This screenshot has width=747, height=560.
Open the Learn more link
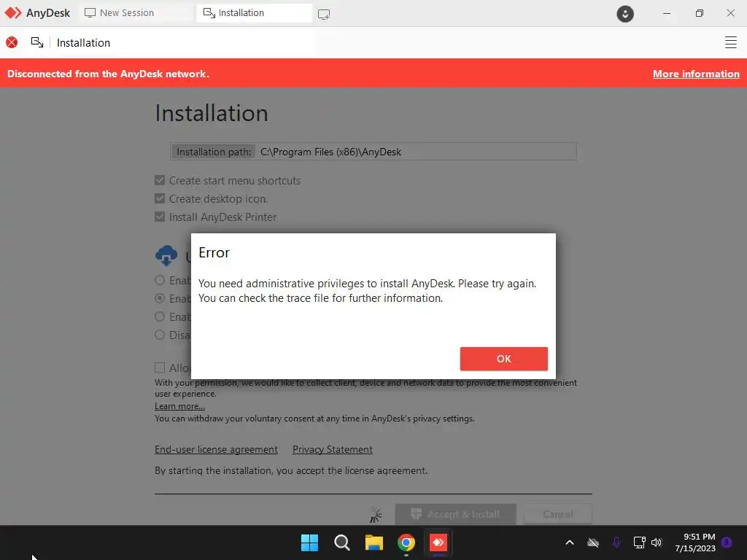point(179,406)
